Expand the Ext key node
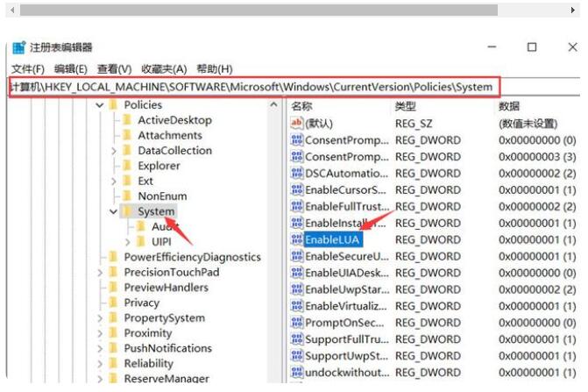The height and width of the screenshot is (392, 588). click(114, 182)
